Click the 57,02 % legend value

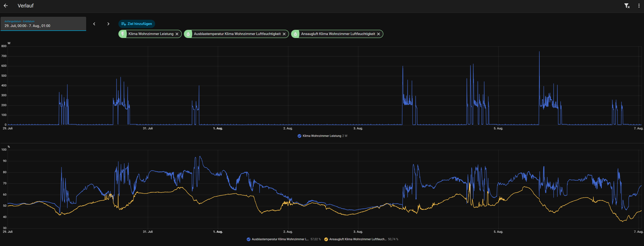[315, 239]
